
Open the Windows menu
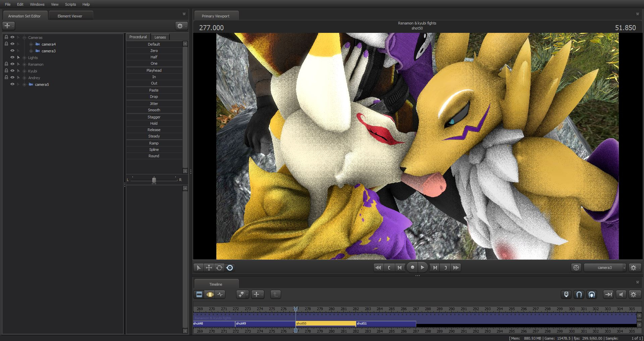37,4
